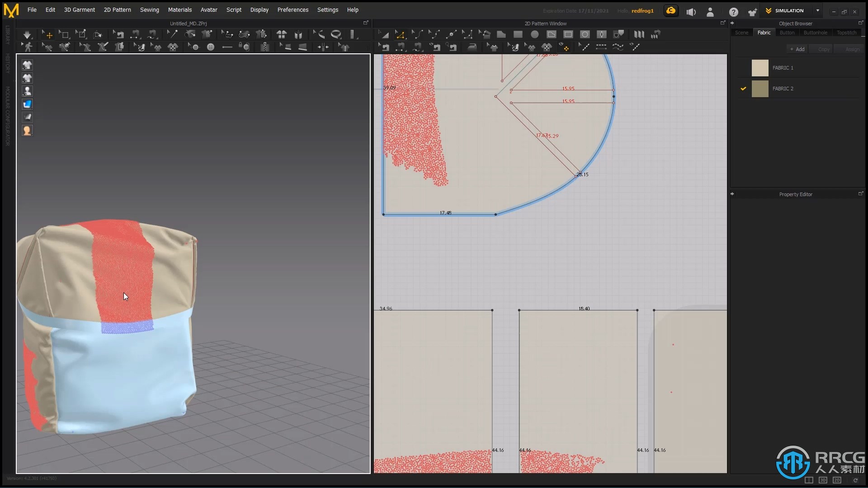Pick the Rectangle pattern tool

[518, 34]
